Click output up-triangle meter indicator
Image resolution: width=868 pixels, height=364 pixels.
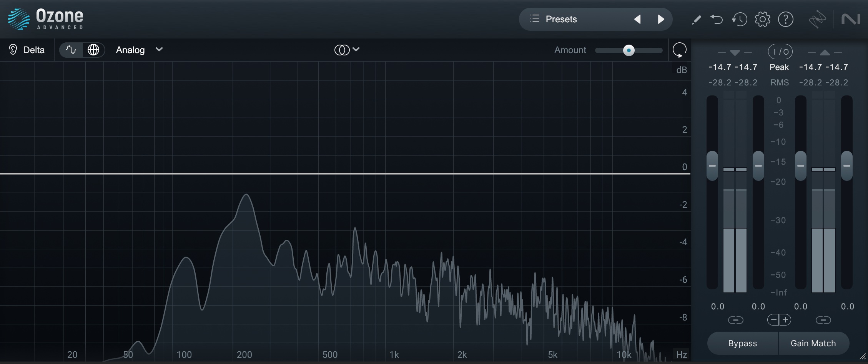click(x=825, y=52)
